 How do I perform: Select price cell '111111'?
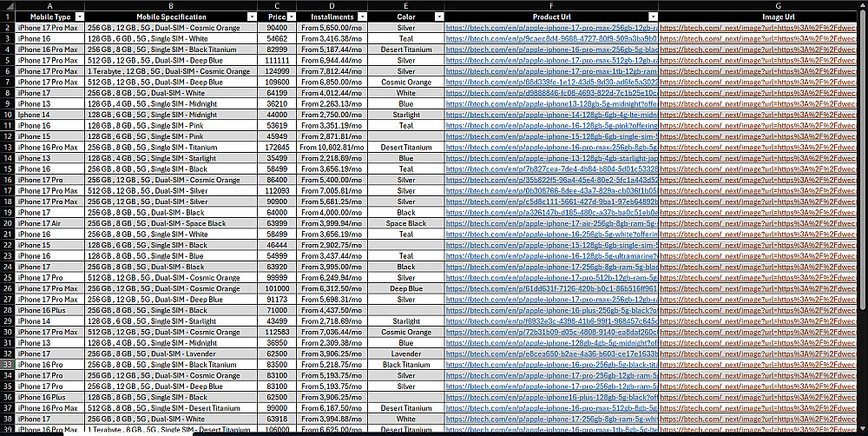pos(277,61)
